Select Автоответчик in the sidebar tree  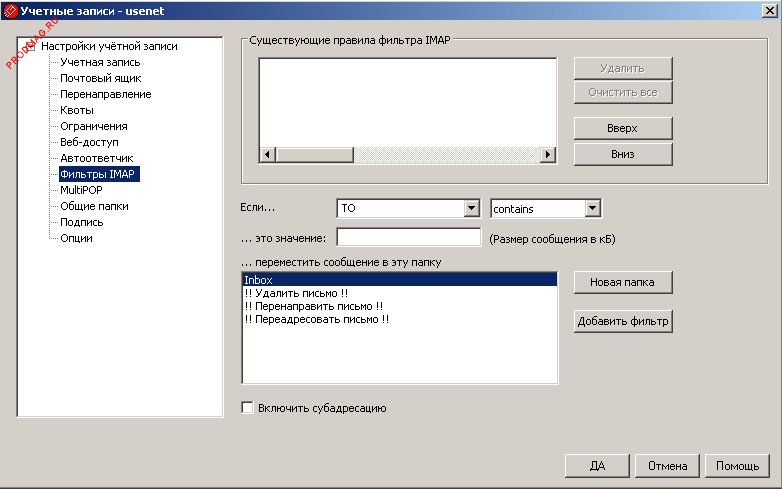[x=96, y=158]
